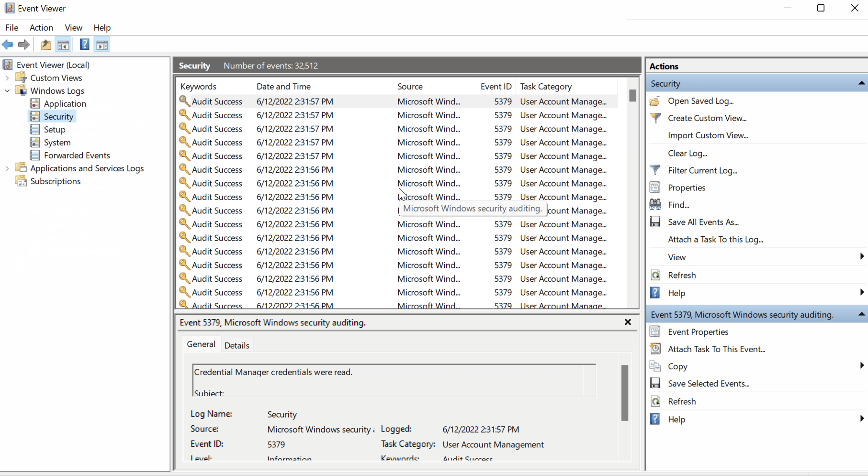Click the Save Selected Events disk icon
868x476 pixels.
pos(655,384)
